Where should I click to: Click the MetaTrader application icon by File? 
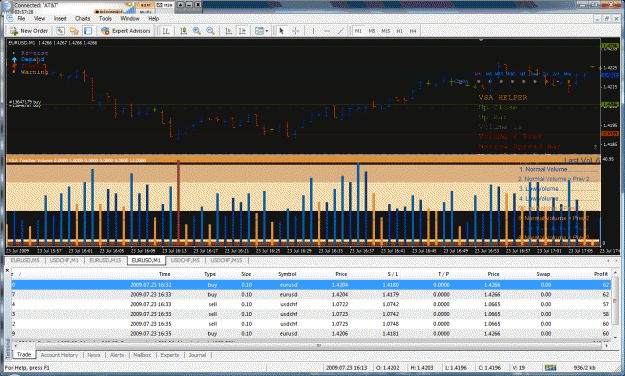tap(10, 18)
